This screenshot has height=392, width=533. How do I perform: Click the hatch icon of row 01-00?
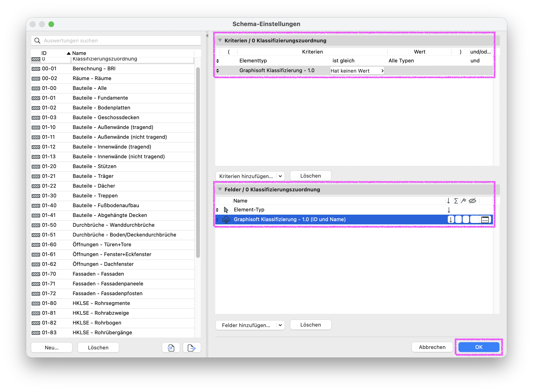[x=36, y=88]
